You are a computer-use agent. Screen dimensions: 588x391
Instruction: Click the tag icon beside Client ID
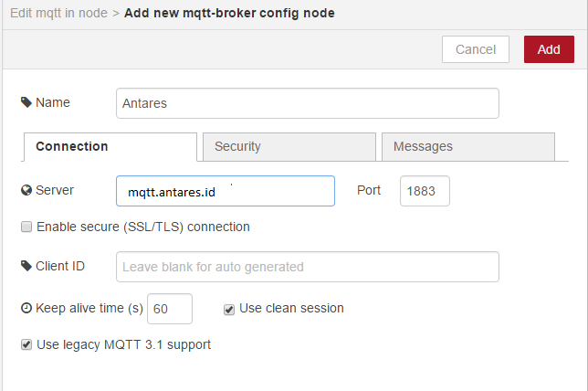(x=26, y=266)
